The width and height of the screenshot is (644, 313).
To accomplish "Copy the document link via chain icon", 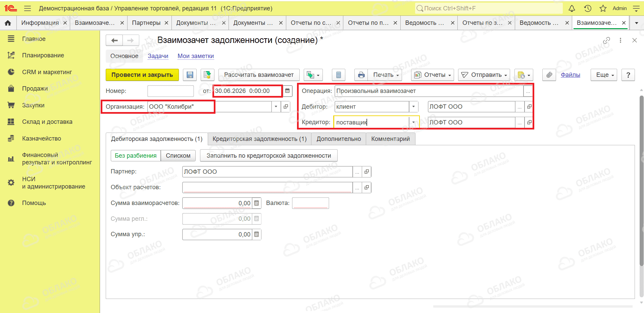I will pyautogui.click(x=606, y=41).
